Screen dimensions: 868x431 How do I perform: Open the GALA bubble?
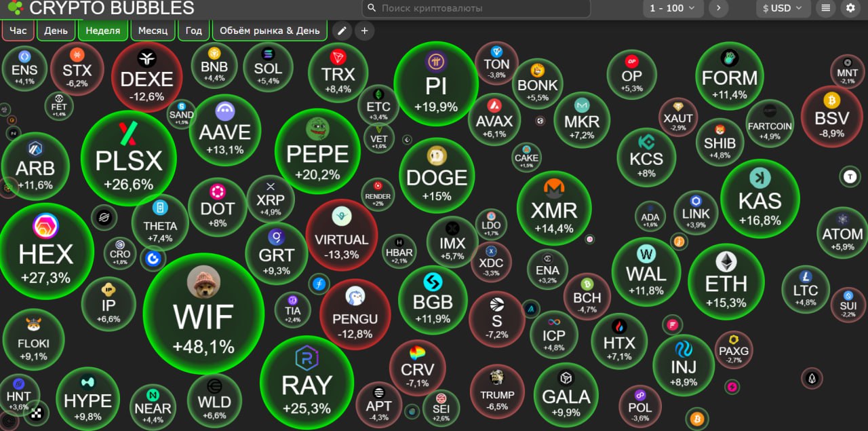pyautogui.click(x=566, y=395)
